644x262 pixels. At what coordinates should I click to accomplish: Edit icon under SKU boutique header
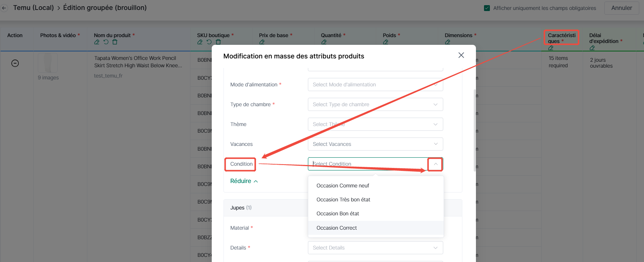(x=200, y=42)
